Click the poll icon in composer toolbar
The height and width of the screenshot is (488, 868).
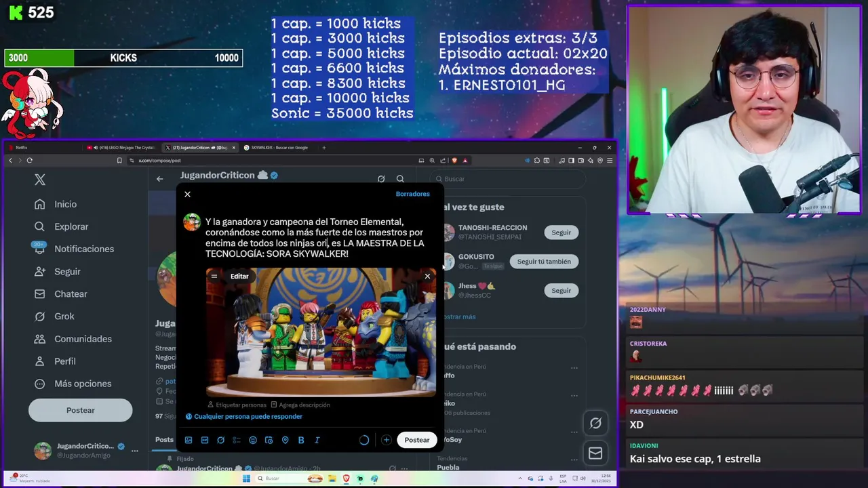237,440
